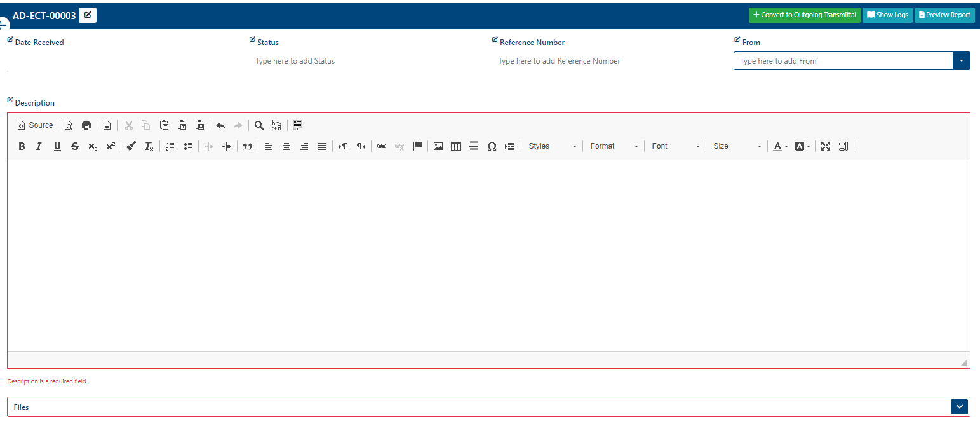This screenshot has width=980, height=431.
Task: Expand the Files section chevron
Action: tap(959, 407)
